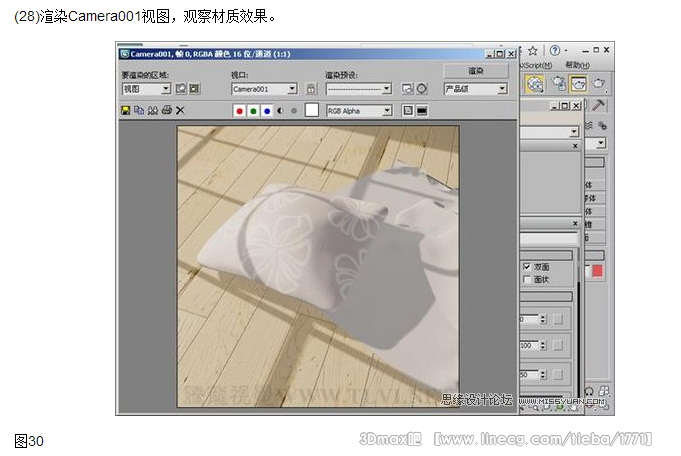Click the systems gears icon
681x456 pixels.
tap(602, 126)
